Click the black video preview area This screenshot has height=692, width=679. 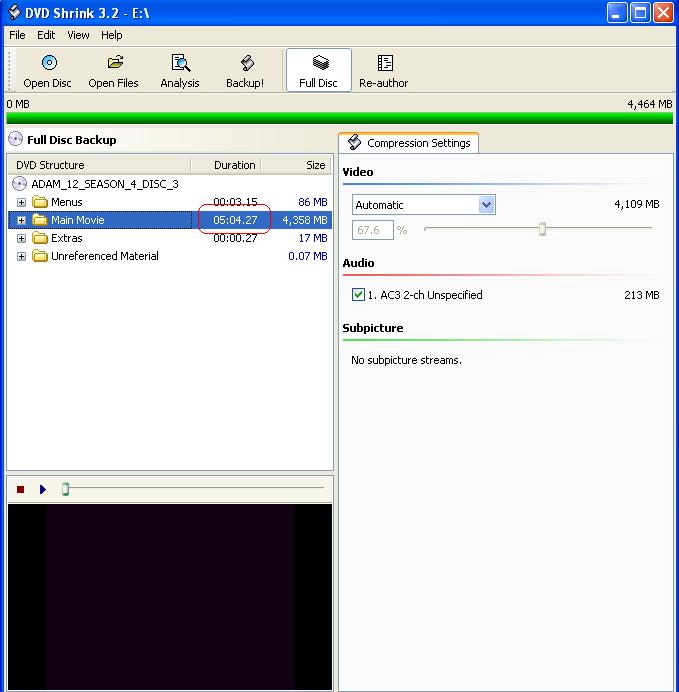170,597
